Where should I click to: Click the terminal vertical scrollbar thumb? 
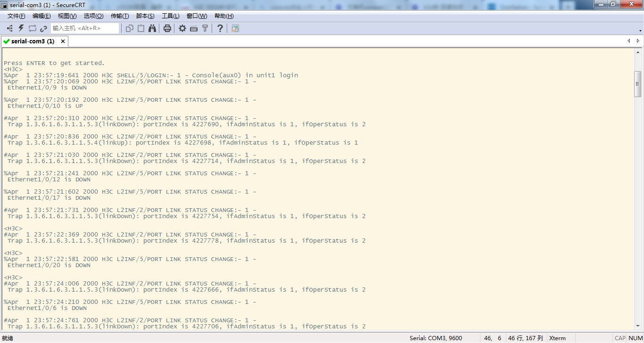pyautogui.click(x=638, y=84)
